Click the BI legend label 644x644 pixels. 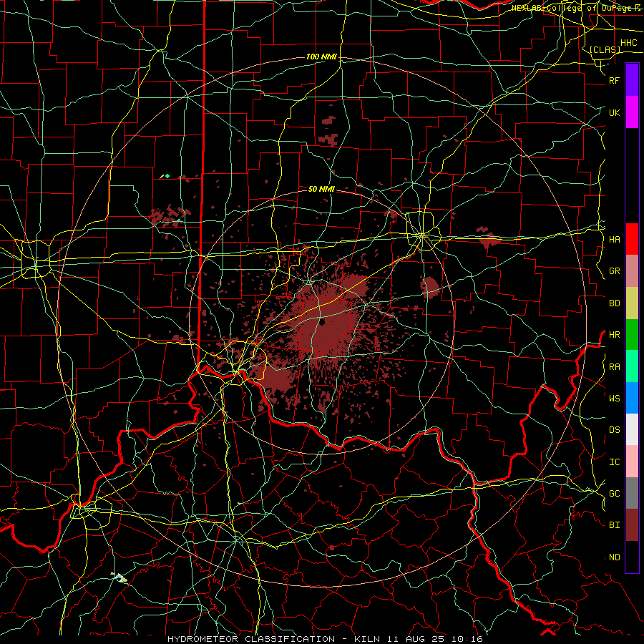point(614,525)
